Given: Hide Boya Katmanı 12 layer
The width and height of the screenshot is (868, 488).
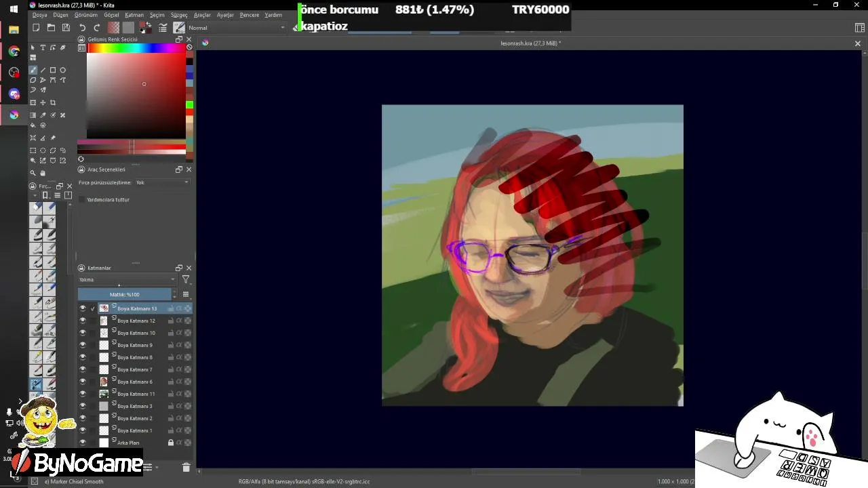Looking at the screenshot, I should [x=83, y=321].
